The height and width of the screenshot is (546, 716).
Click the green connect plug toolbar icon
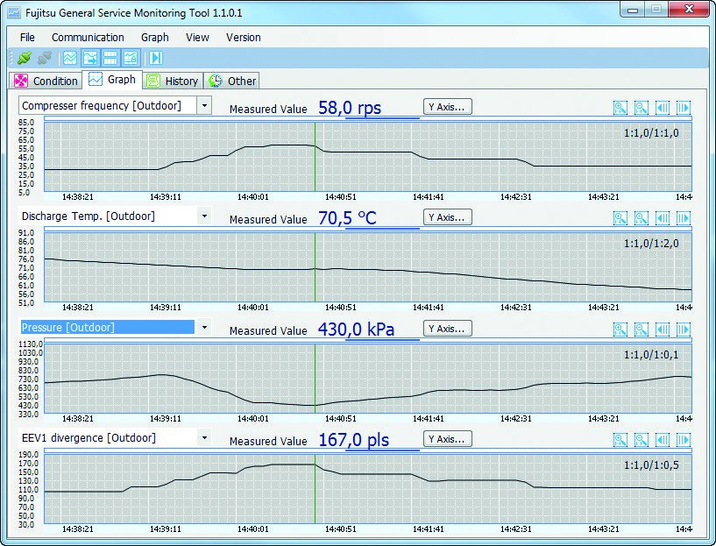point(25,58)
